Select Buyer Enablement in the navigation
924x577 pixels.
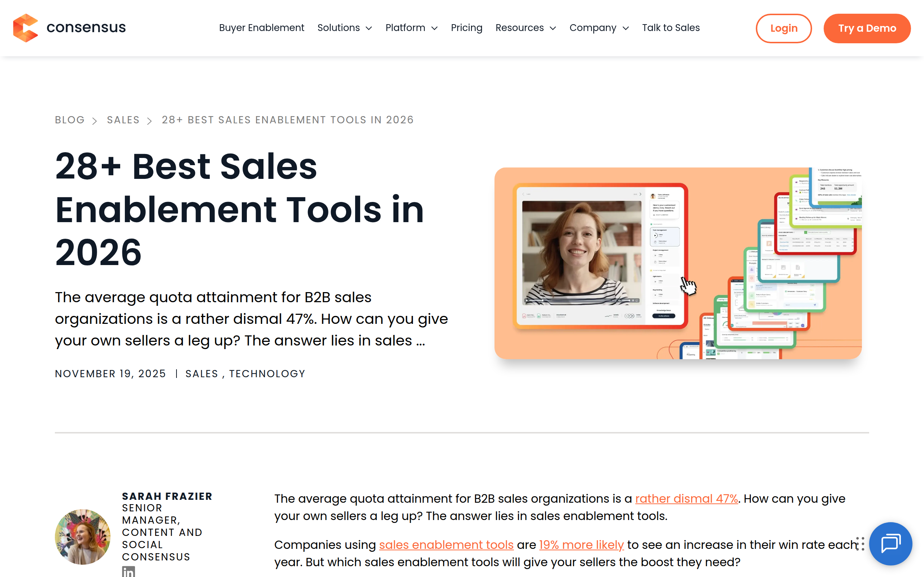pyautogui.click(x=262, y=27)
